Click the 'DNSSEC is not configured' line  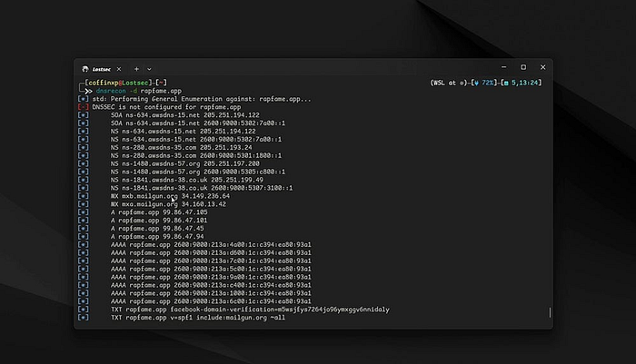pyautogui.click(x=166, y=107)
